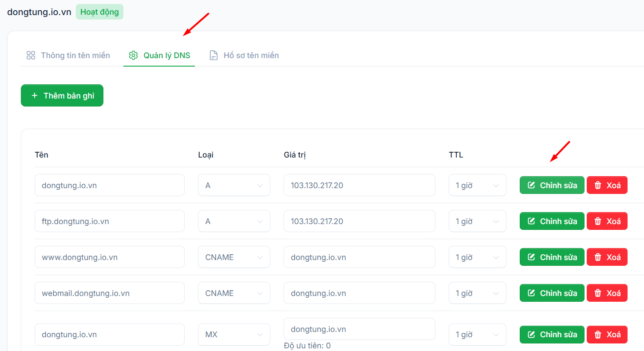Focus name field of dongtung.io.vn A record

[x=110, y=185]
